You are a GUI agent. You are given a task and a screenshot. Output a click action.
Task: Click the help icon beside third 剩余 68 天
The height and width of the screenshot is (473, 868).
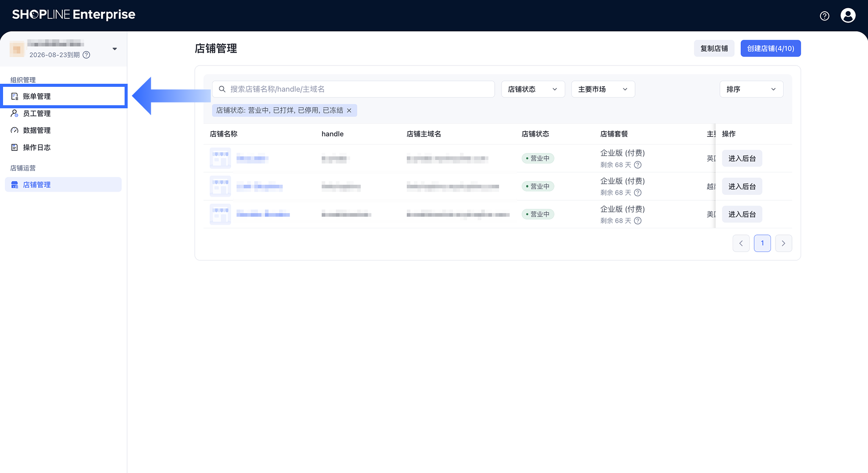pos(638,221)
